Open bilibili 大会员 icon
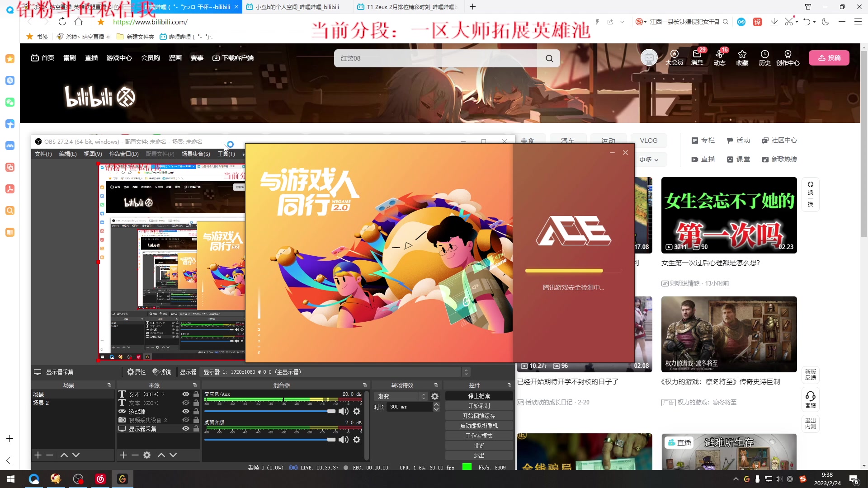The width and height of the screenshot is (868, 488). pyautogui.click(x=674, y=57)
